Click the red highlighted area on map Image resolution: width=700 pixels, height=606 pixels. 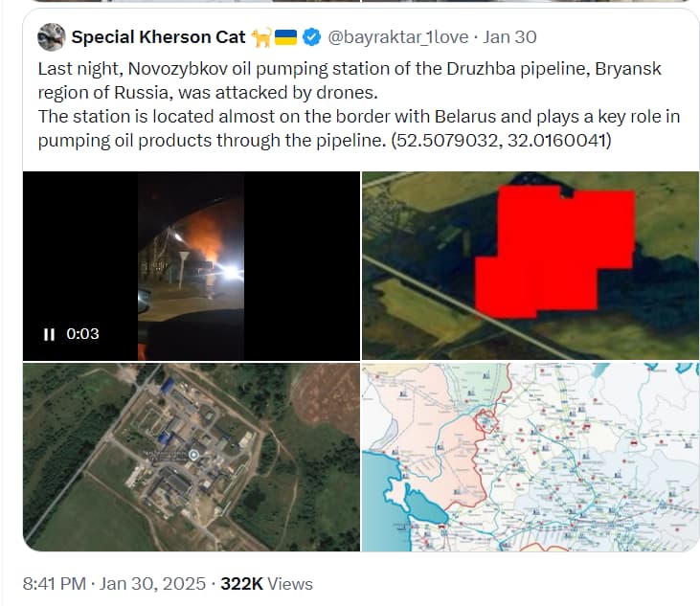point(554,252)
